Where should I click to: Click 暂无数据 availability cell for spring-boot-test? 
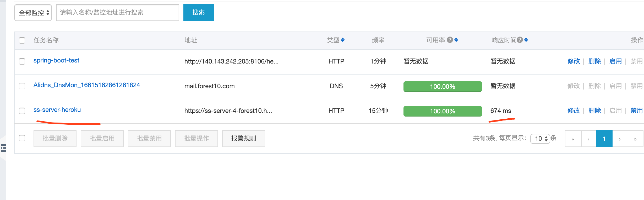(x=416, y=61)
